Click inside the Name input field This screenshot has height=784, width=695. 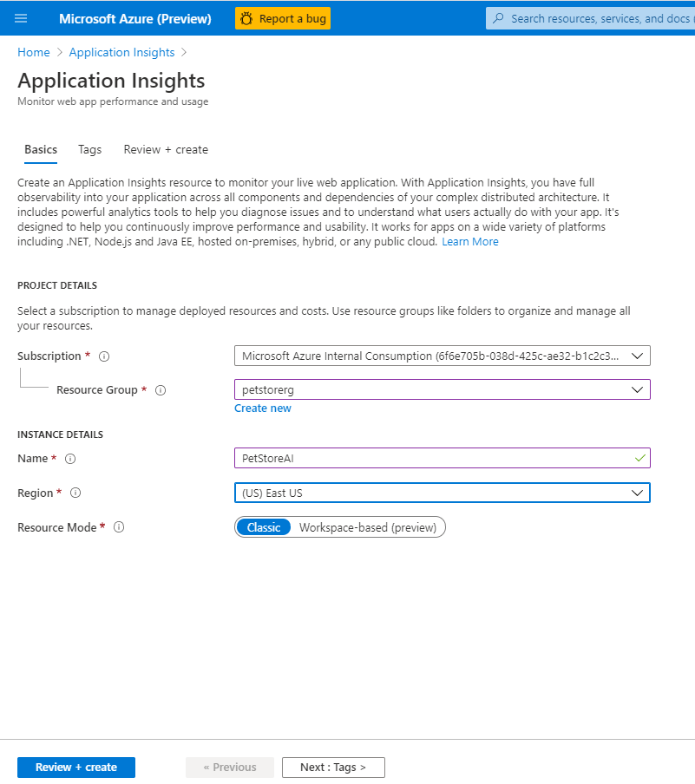[390, 458]
